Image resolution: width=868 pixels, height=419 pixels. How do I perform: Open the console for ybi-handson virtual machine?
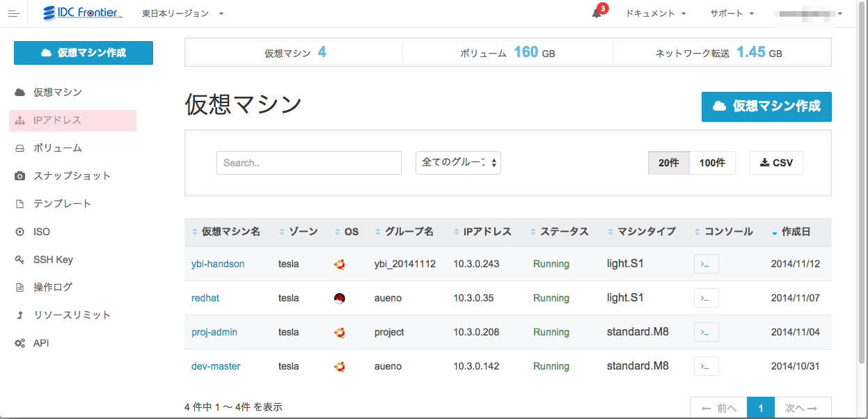706,264
